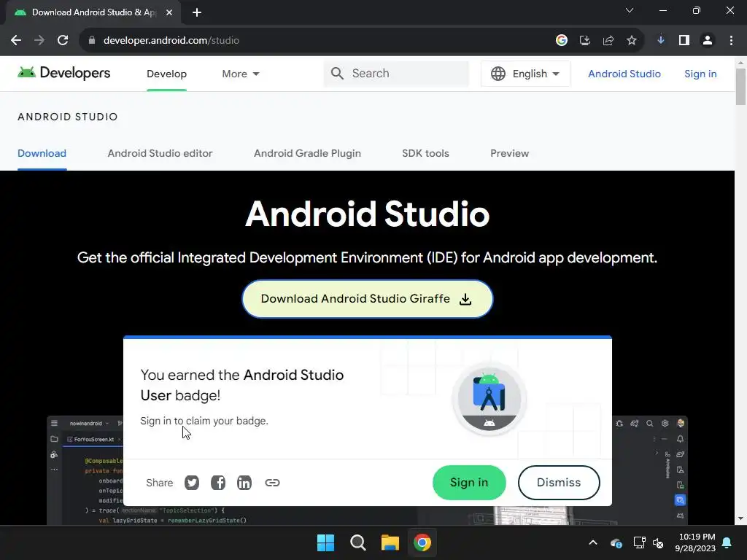Show hidden system tray icons
The image size is (747, 560).
[593, 542]
